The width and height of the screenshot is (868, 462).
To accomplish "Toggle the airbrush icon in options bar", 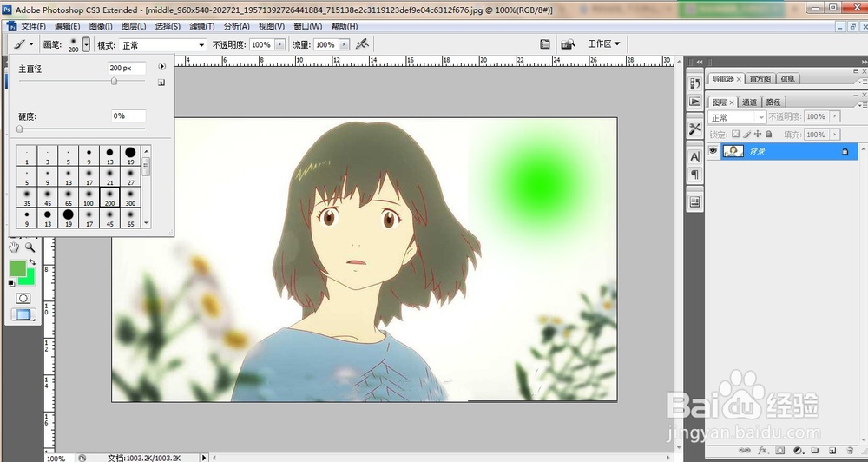I will pos(362,44).
